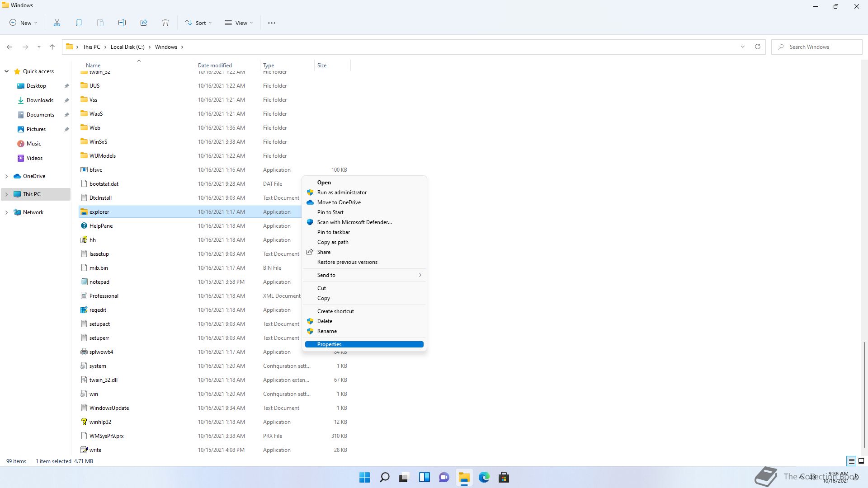
Task: Open taskbar Search
Action: pyautogui.click(x=385, y=477)
